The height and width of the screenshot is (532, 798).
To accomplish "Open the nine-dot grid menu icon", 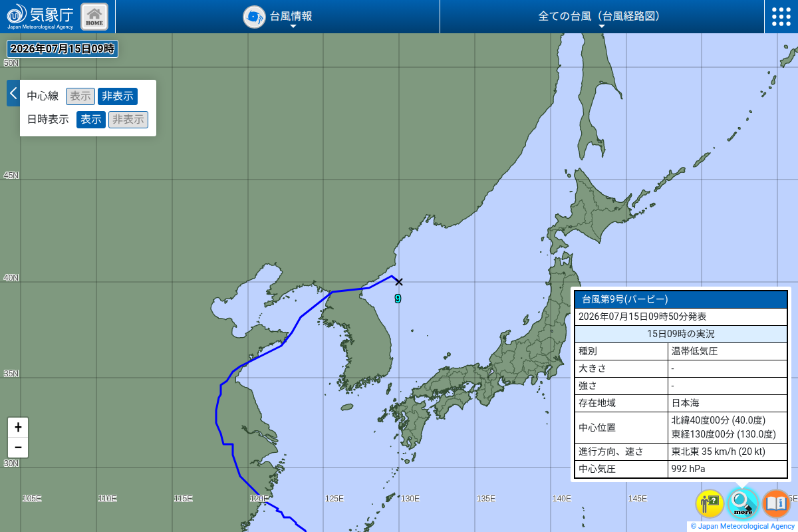I will point(781,17).
